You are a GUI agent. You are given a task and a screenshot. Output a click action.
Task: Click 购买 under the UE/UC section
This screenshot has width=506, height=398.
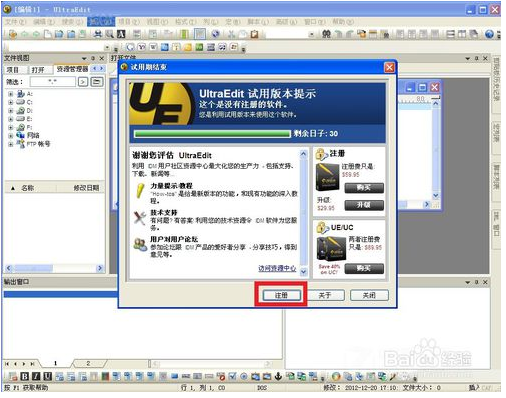point(364,268)
